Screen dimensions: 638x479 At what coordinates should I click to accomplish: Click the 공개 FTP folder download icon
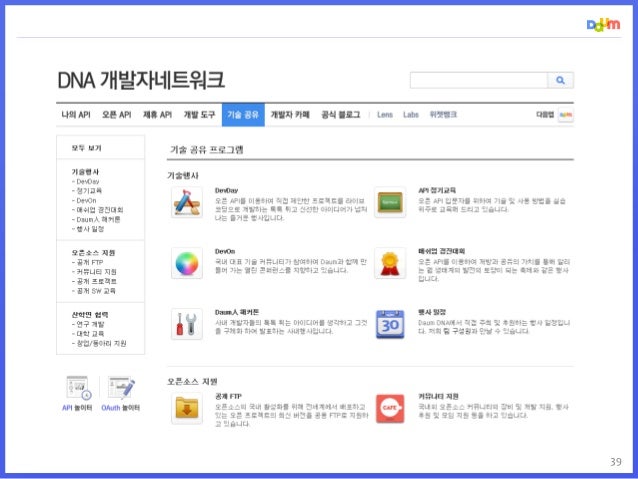click(x=187, y=408)
